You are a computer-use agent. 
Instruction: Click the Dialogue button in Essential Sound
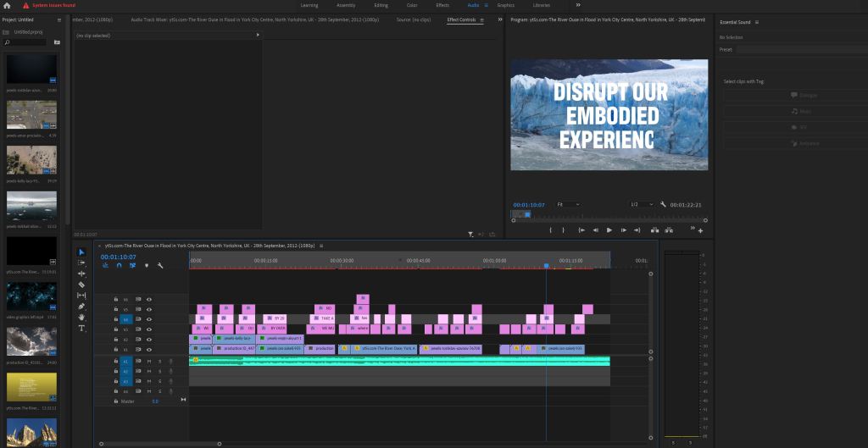point(802,96)
